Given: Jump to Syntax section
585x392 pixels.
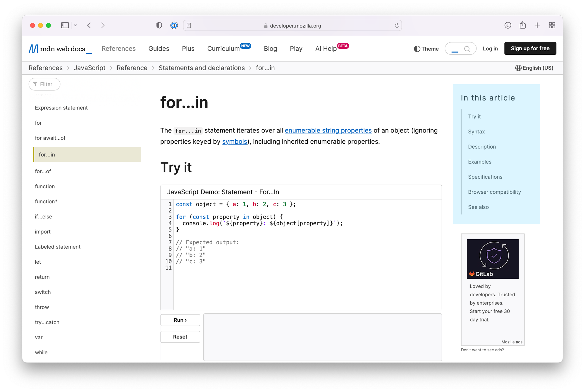Looking at the screenshot, I should (476, 132).
